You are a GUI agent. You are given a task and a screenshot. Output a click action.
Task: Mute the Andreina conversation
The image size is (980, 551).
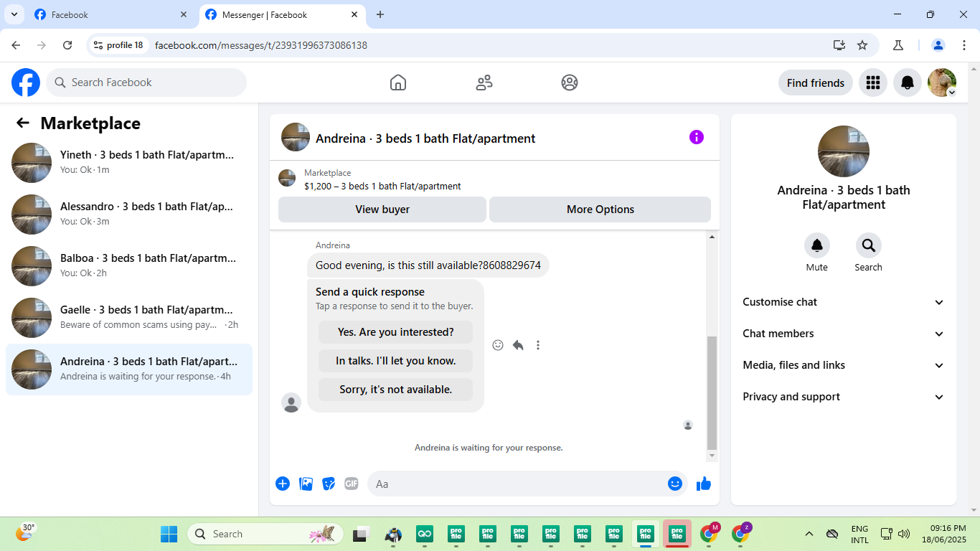[817, 245]
